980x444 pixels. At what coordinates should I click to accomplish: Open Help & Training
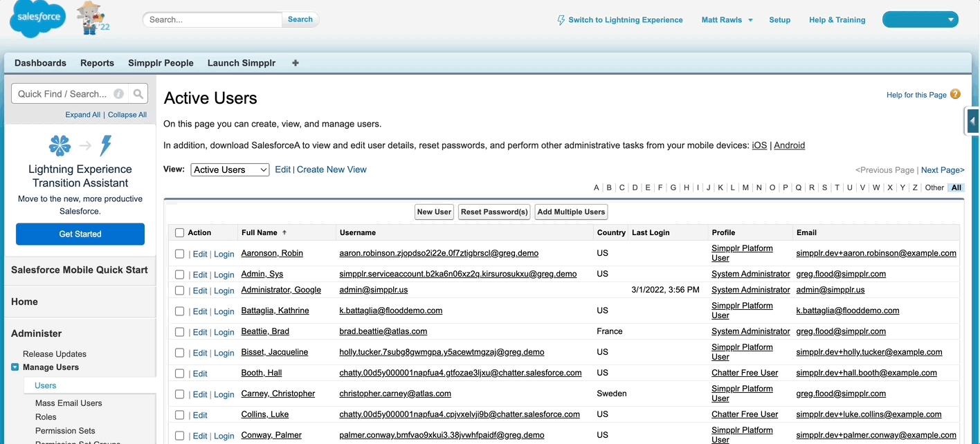coord(837,20)
